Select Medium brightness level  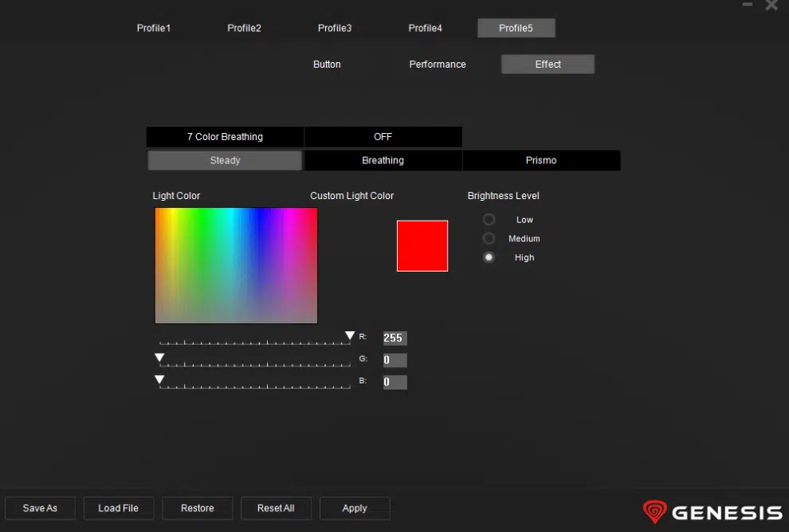click(x=489, y=239)
